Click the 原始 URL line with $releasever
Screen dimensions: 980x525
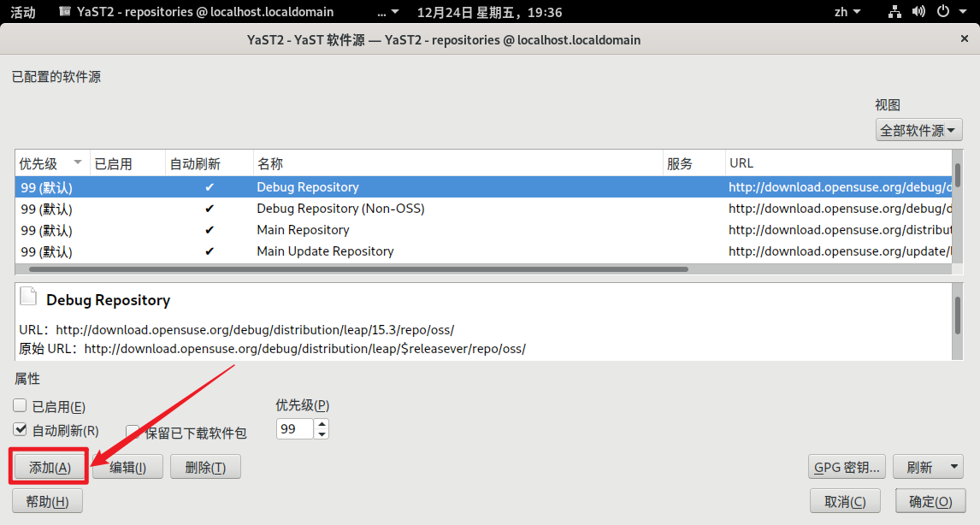click(273, 349)
